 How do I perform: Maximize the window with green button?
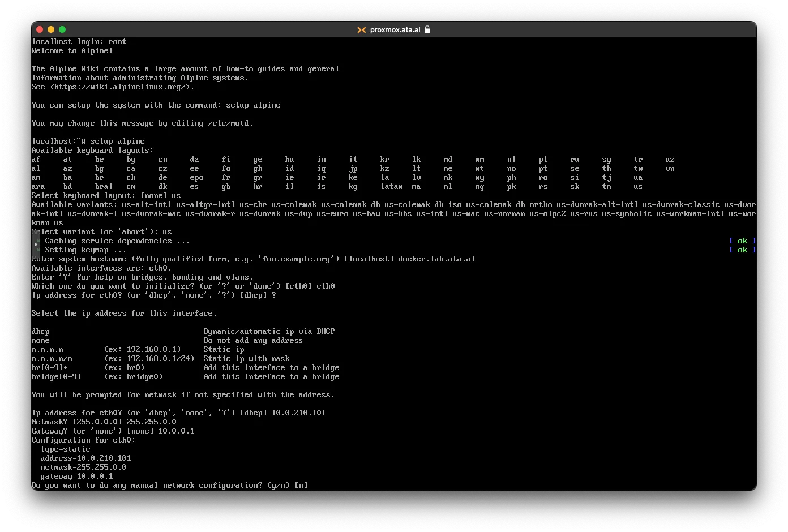62,29
